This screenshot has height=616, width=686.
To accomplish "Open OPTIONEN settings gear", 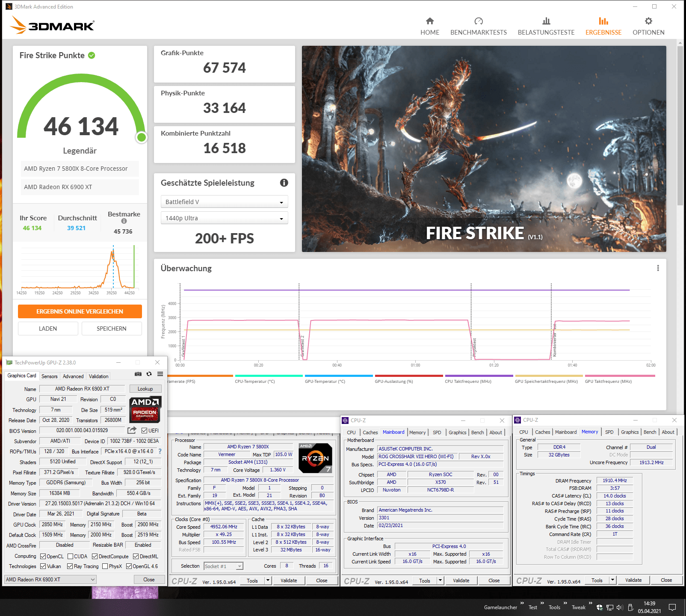I will pyautogui.click(x=648, y=27).
